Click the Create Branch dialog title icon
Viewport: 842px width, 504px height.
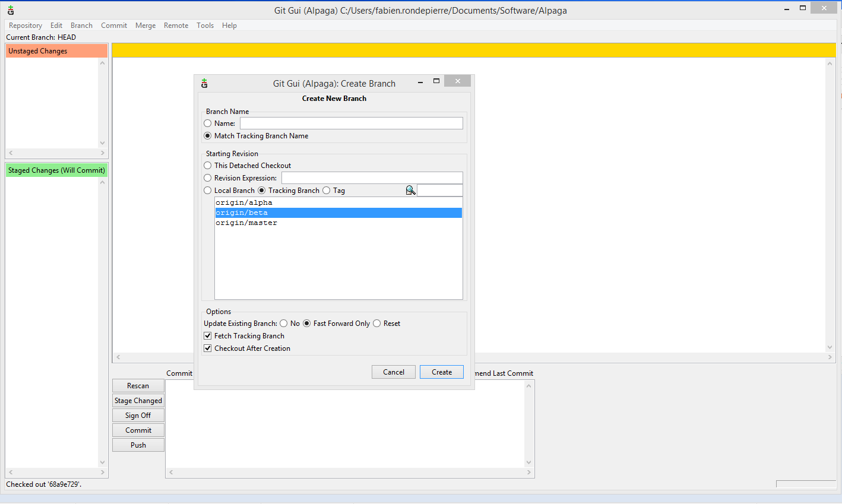tap(204, 83)
